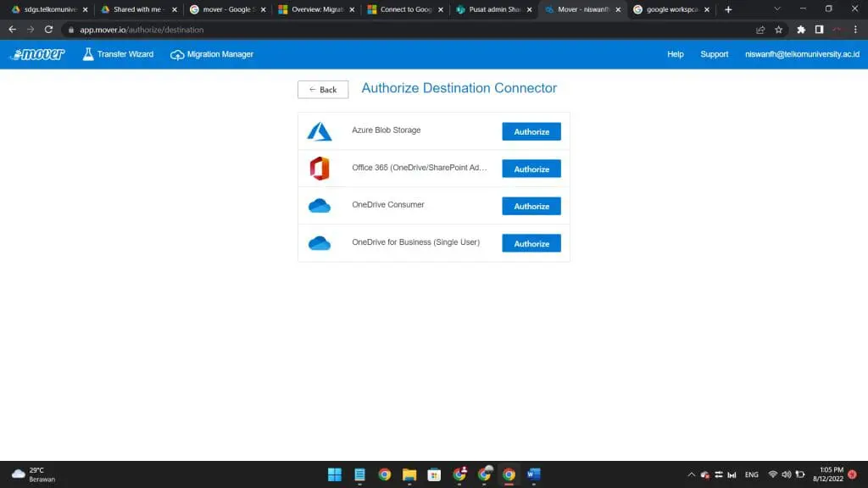The width and height of the screenshot is (868, 488).
Task: Reload the current page
Action: click(x=48, y=30)
